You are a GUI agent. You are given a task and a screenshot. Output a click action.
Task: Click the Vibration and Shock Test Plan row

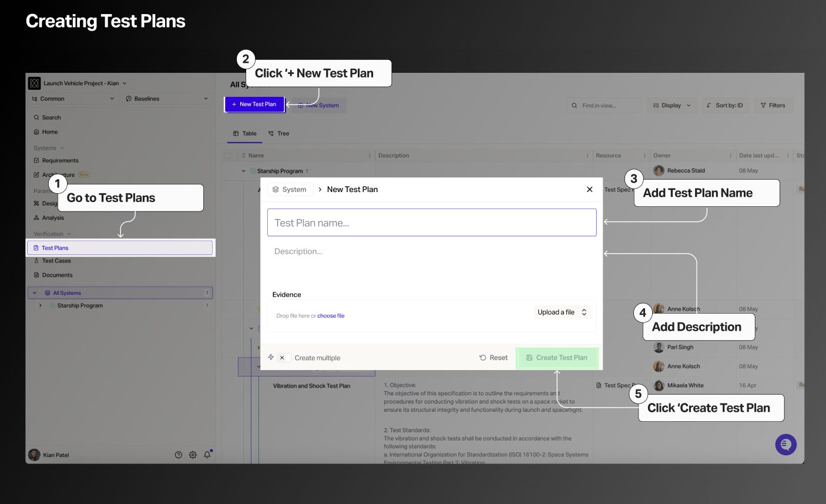[311, 386]
